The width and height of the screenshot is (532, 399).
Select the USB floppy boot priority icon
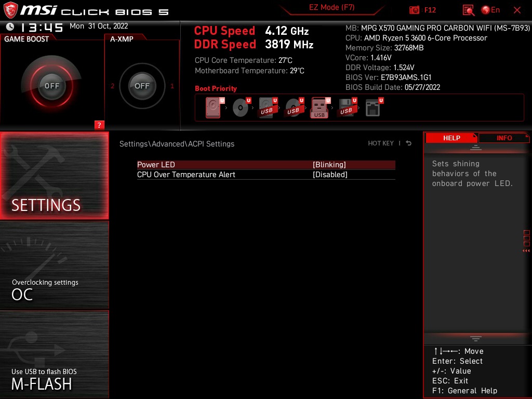(347, 108)
